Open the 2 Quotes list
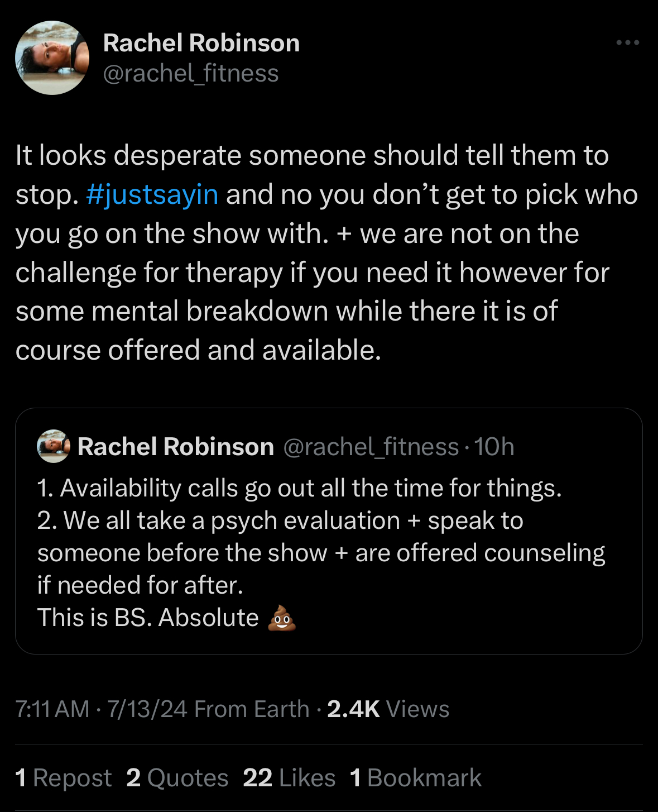 click(177, 778)
